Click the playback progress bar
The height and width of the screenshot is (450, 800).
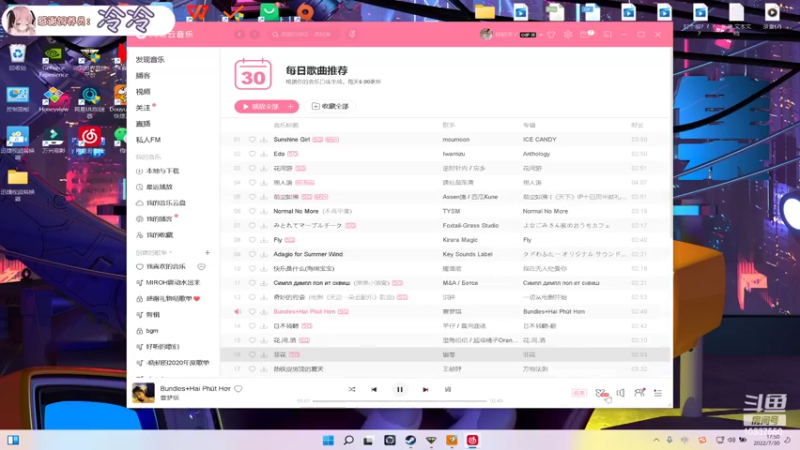(399, 401)
